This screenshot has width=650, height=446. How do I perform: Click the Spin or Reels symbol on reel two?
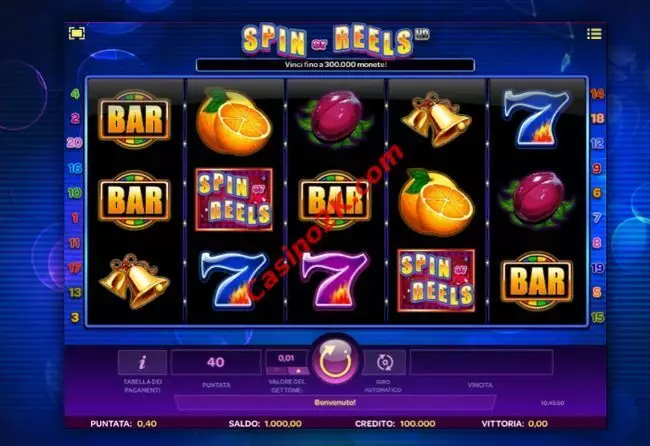(x=234, y=199)
